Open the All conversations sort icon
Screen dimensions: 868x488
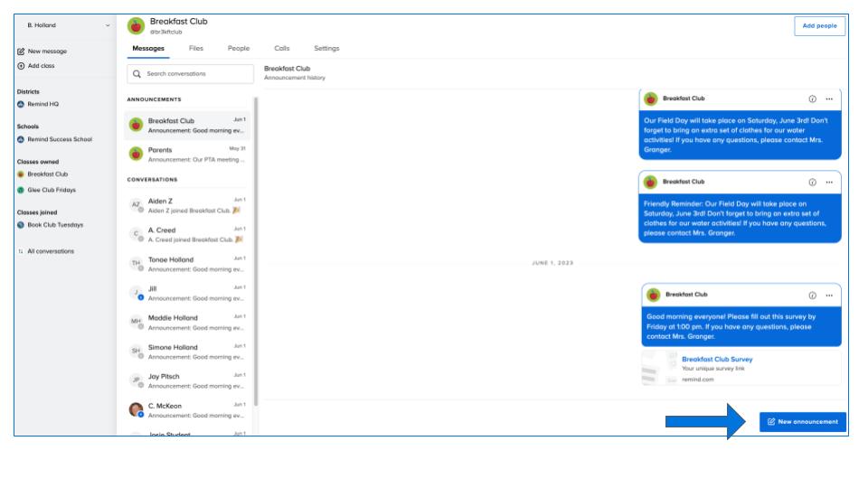coord(21,251)
